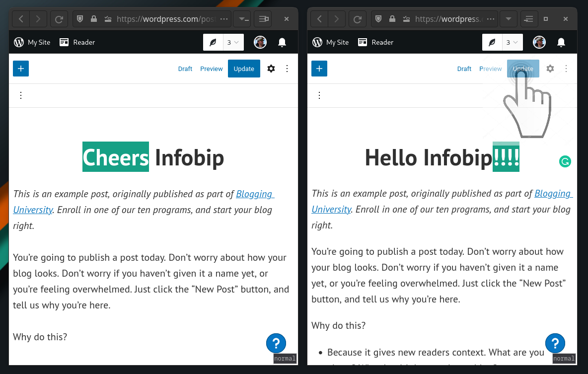The image size is (588, 374).
Task: Open notifications bell in right window
Action: pos(561,42)
